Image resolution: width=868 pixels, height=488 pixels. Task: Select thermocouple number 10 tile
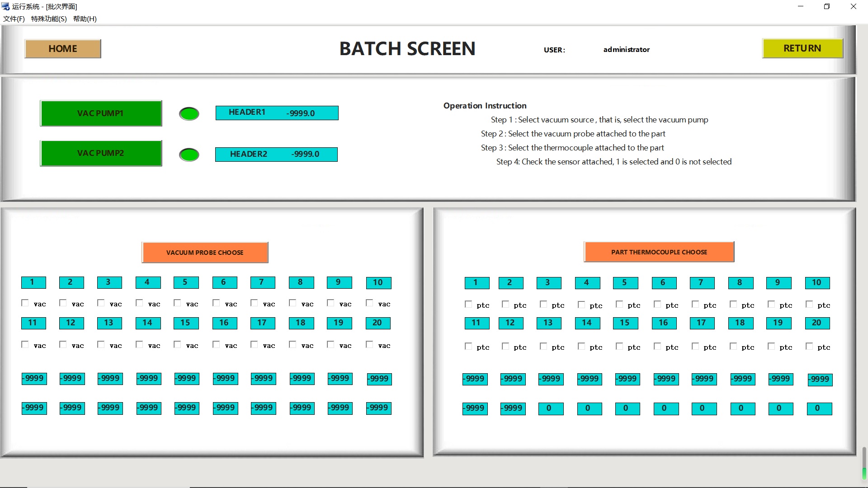(816, 283)
